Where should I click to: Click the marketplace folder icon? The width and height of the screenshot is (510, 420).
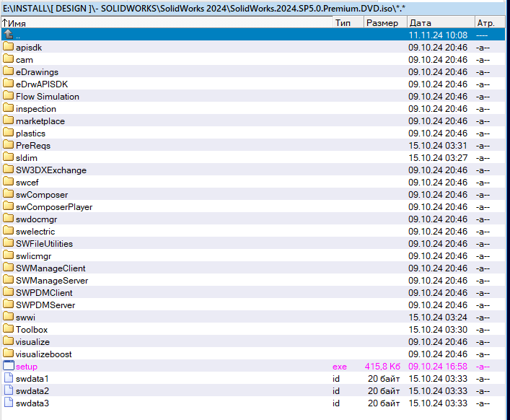tap(9, 121)
